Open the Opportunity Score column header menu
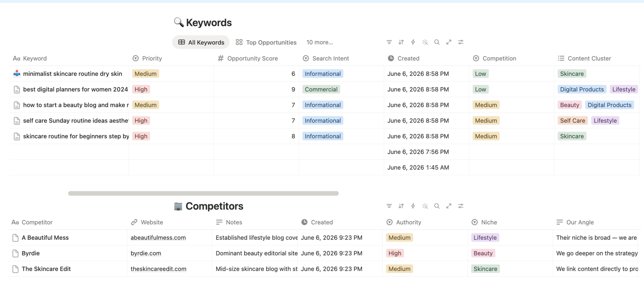The width and height of the screenshot is (644, 288). [x=256, y=58]
